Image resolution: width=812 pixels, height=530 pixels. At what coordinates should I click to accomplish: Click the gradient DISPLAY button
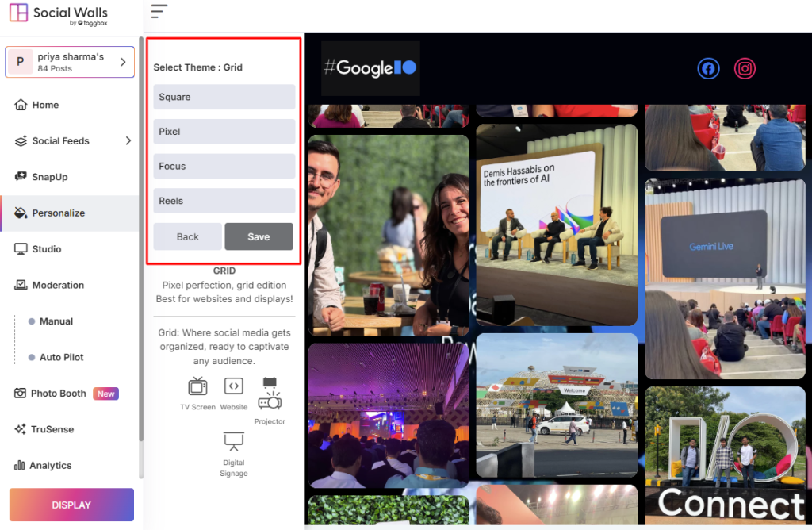tap(71, 505)
